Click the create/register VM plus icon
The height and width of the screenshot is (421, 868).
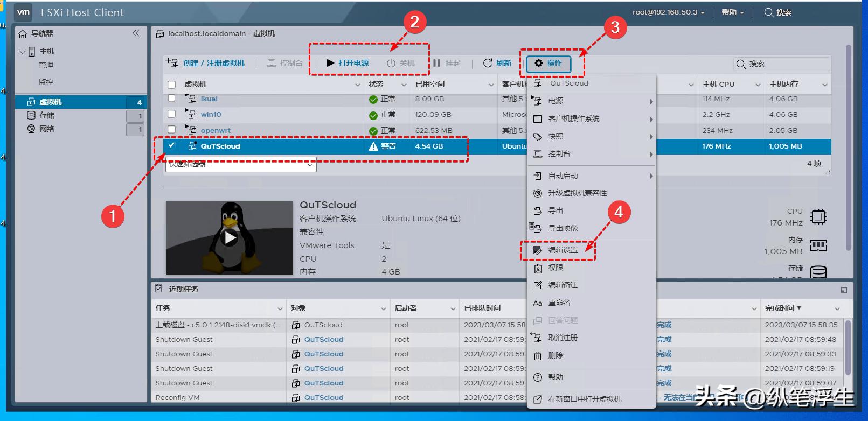tap(172, 63)
